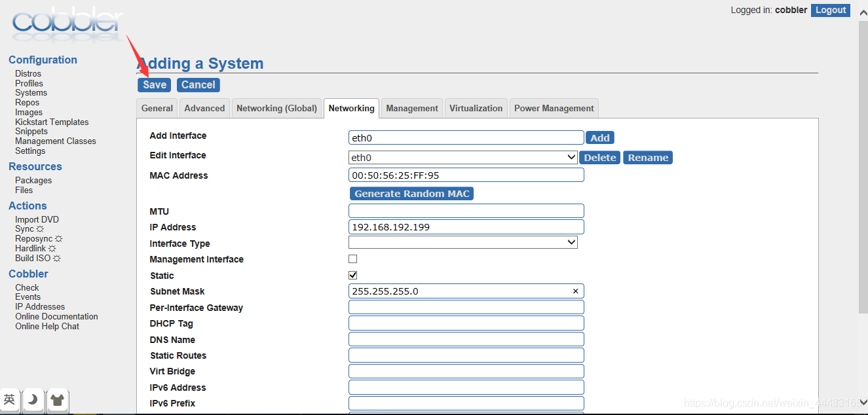Image resolution: width=868 pixels, height=415 pixels.
Task: Rename the selected interface
Action: pyautogui.click(x=648, y=158)
